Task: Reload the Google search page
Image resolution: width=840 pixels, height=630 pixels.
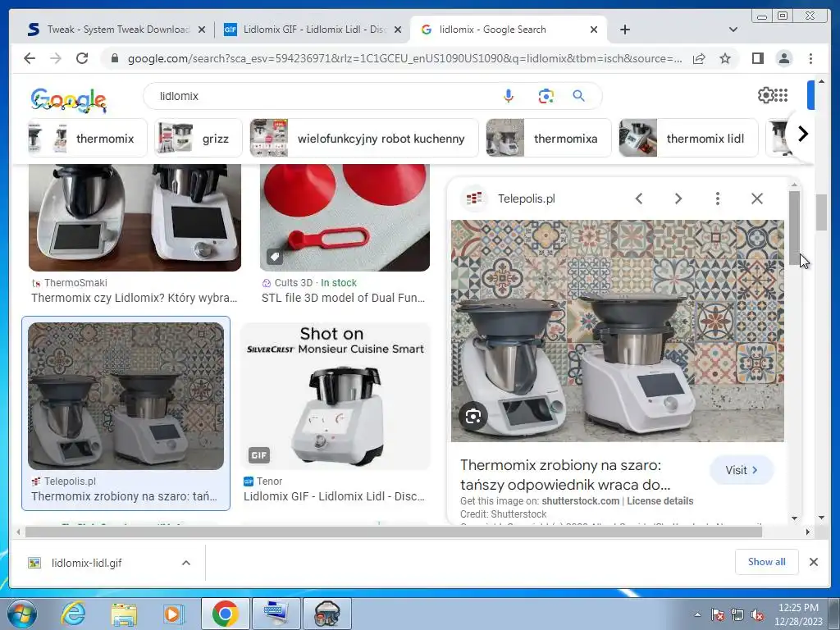Action: tap(82, 58)
